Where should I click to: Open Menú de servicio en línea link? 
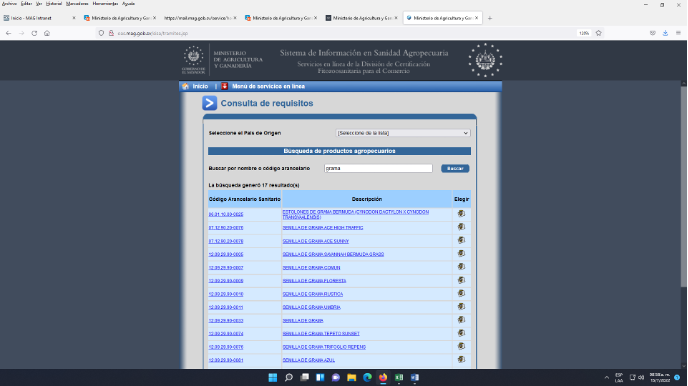tap(268, 86)
